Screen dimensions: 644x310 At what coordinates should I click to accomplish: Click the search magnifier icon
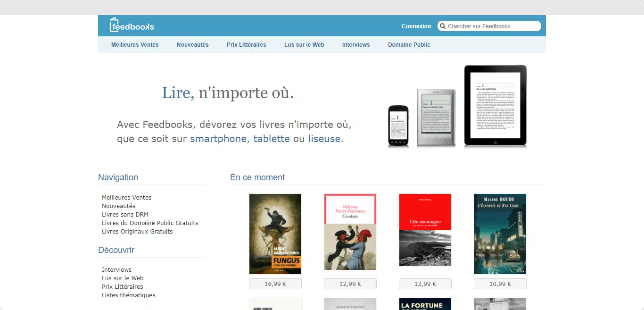pos(442,26)
